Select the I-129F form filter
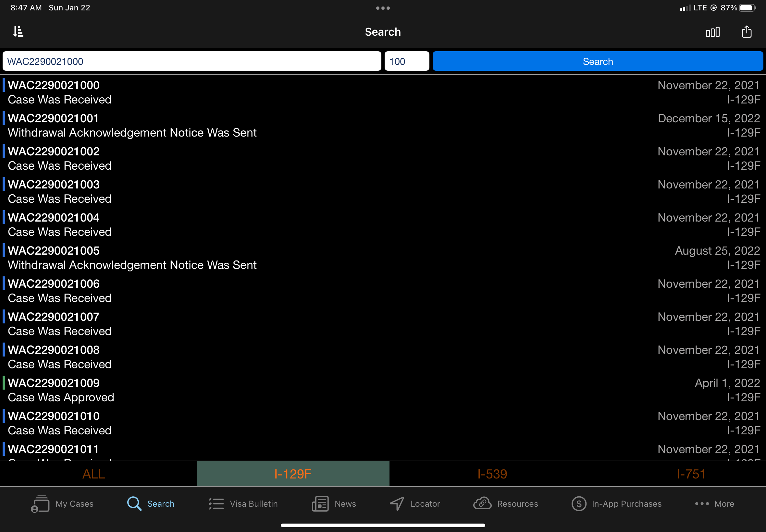766x532 pixels. tap(293, 474)
